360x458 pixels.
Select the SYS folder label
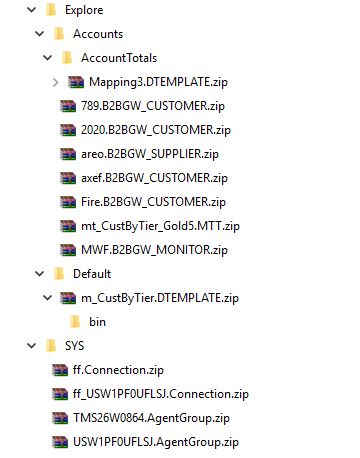[x=75, y=346]
